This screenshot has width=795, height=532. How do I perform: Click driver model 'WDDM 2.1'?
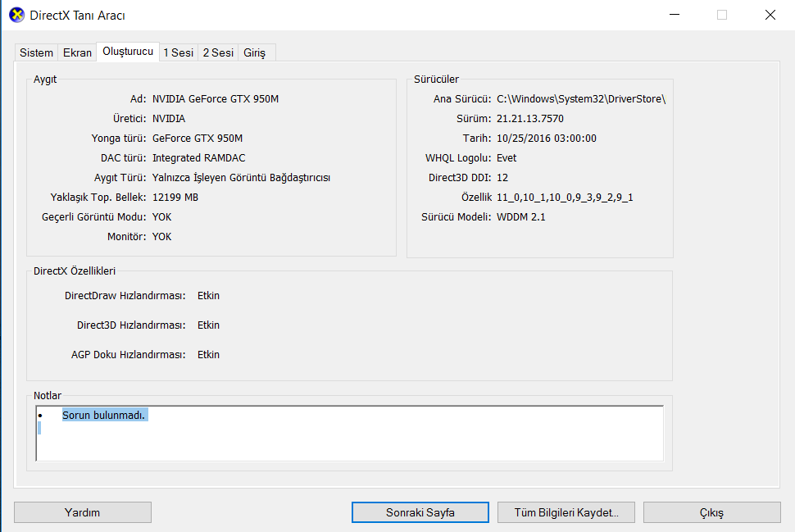tap(521, 217)
